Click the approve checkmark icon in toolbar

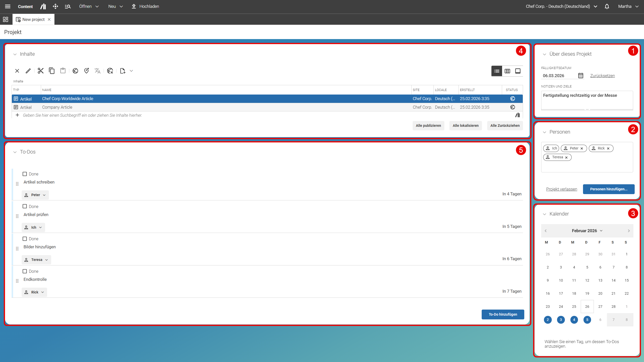[86, 71]
